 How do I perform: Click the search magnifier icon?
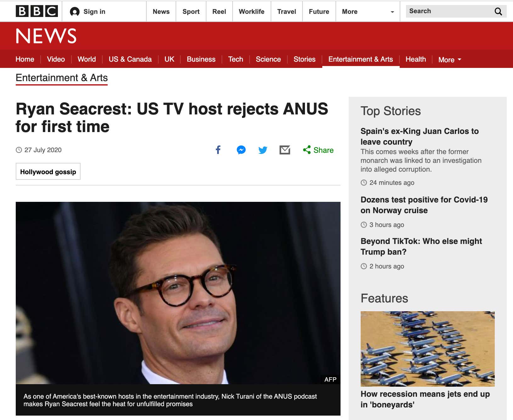498,11
